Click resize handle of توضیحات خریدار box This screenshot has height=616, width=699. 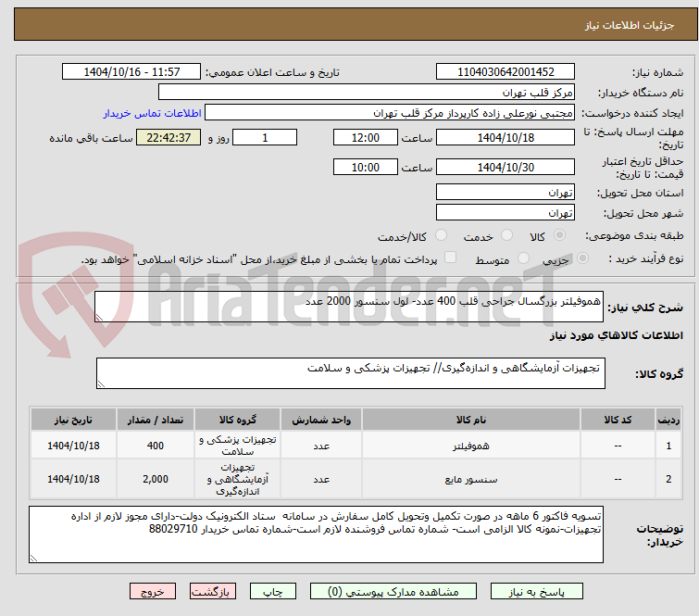(x=34, y=558)
